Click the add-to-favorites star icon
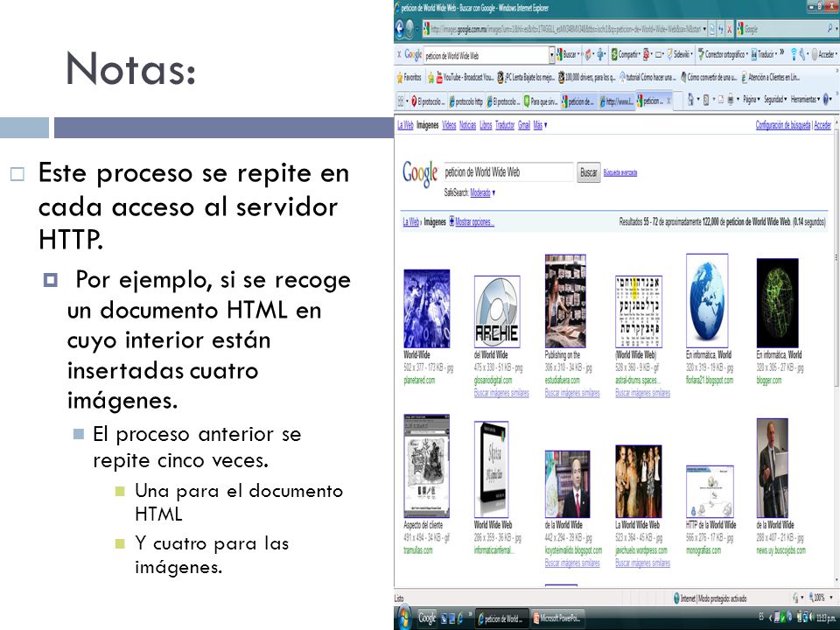Viewport: 840px width, 630px height. 430,78
